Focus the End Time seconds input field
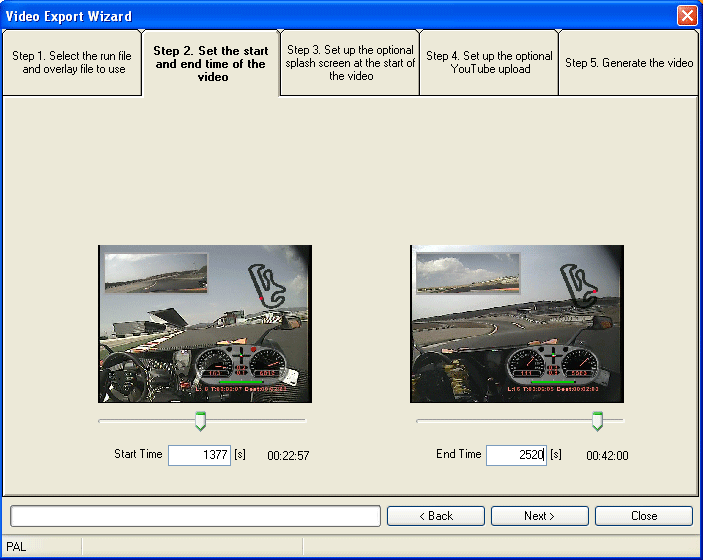This screenshot has width=703, height=560. point(516,455)
